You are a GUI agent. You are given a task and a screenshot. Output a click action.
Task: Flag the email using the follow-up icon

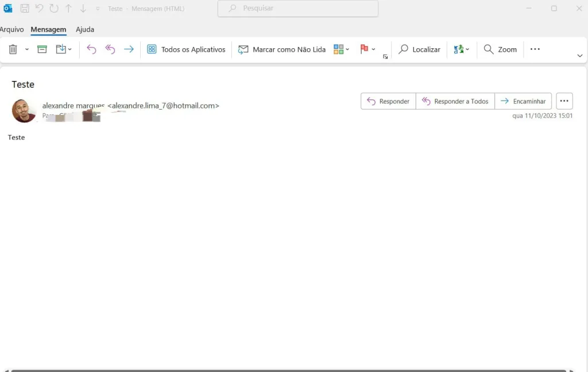(363, 49)
